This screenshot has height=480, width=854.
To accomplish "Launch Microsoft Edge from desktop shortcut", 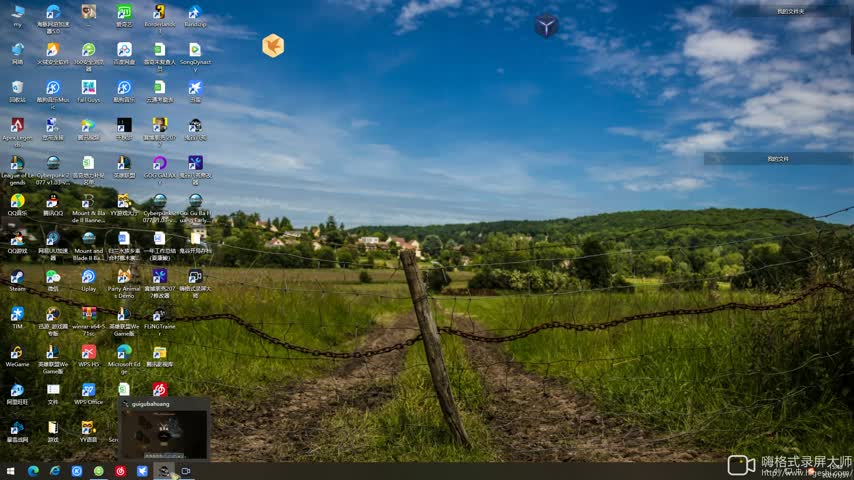I will tap(124, 353).
